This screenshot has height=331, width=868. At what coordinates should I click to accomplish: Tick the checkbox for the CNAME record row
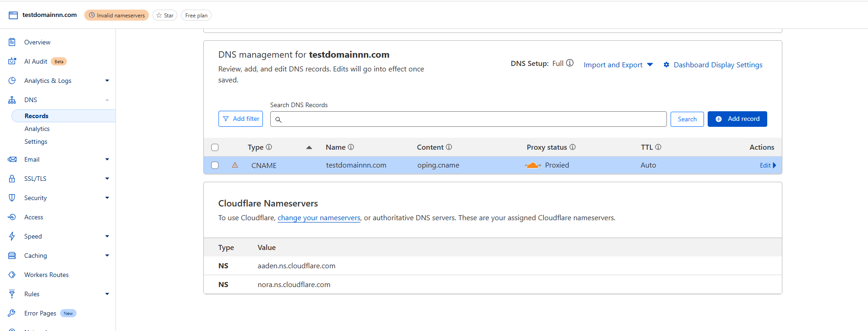(215, 165)
